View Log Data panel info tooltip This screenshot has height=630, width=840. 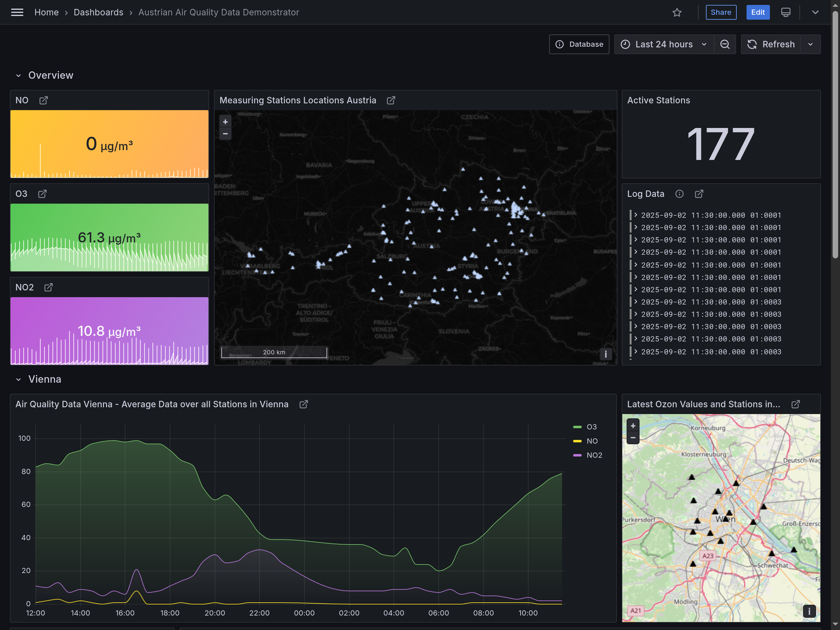pyautogui.click(x=680, y=194)
